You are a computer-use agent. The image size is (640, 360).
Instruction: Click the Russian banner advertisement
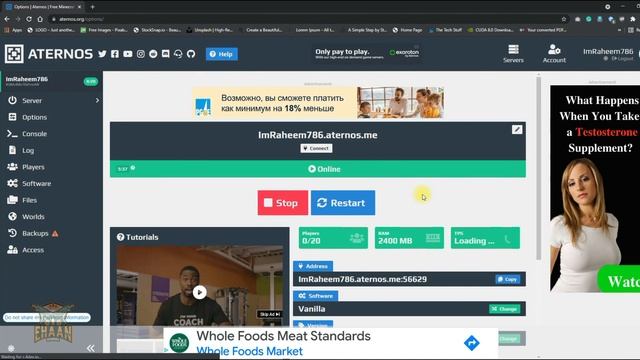(318, 102)
